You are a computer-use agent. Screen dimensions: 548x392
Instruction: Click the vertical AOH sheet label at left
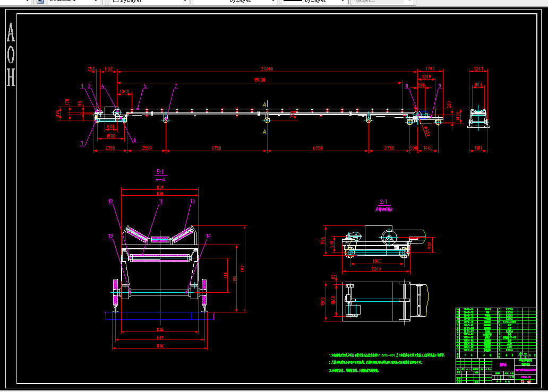11,55
